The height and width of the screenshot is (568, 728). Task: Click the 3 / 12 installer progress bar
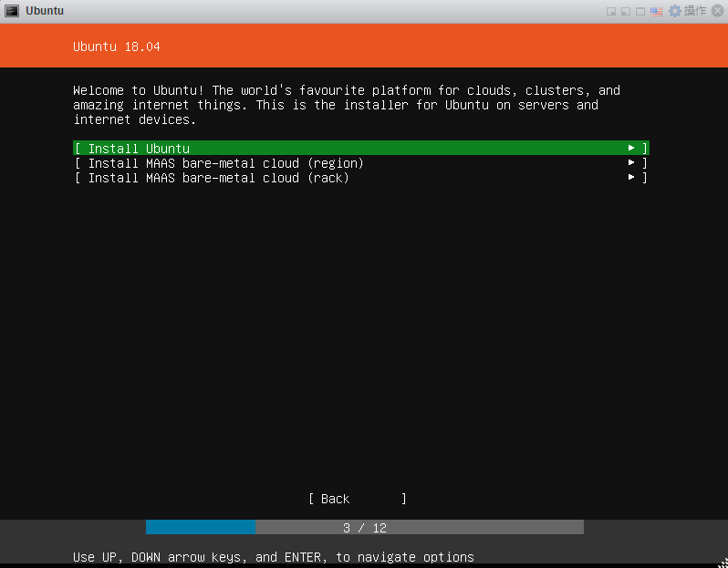pos(364,528)
